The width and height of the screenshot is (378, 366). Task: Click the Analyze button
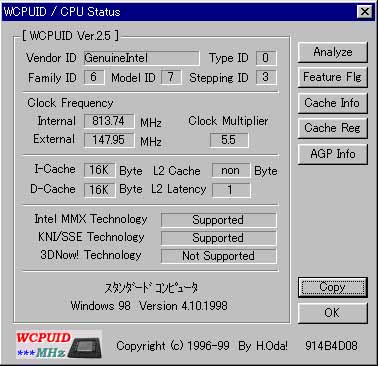pyautogui.click(x=333, y=52)
